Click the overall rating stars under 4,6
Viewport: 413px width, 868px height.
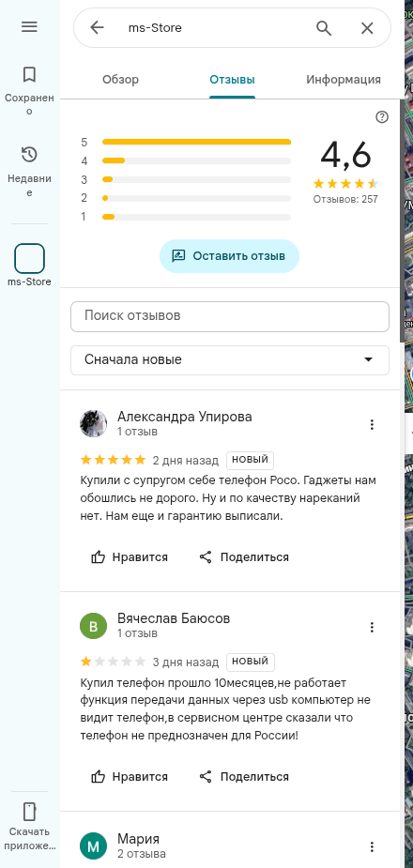(345, 184)
